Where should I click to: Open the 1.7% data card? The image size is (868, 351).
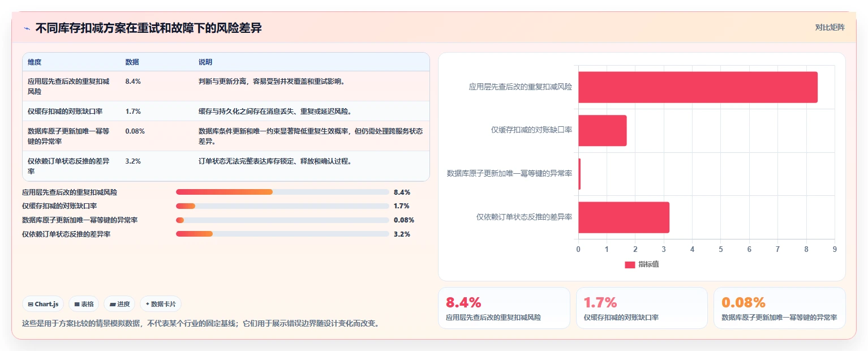pos(642,308)
